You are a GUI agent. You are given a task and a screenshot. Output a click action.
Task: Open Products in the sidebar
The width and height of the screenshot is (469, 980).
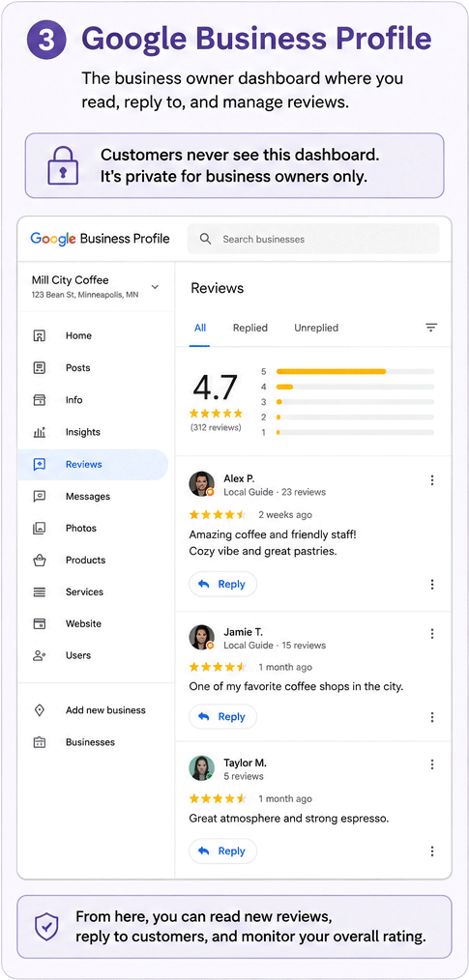[x=93, y=560]
